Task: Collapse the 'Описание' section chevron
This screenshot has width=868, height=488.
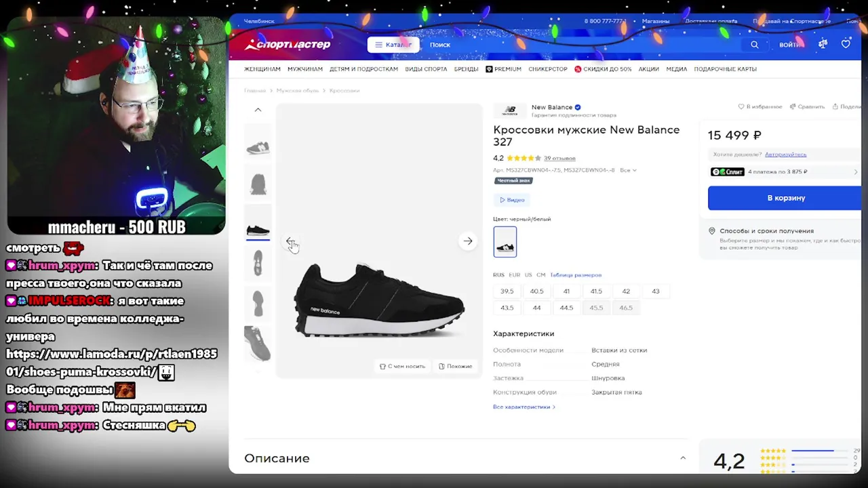Action: [683, 458]
